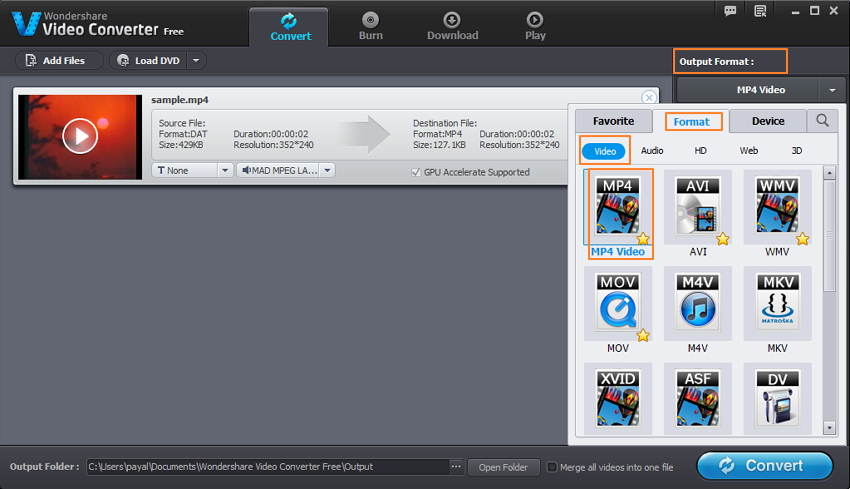Select the MKV Matroska format icon
The width and height of the screenshot is (850, 489).
tap(777, 303)
